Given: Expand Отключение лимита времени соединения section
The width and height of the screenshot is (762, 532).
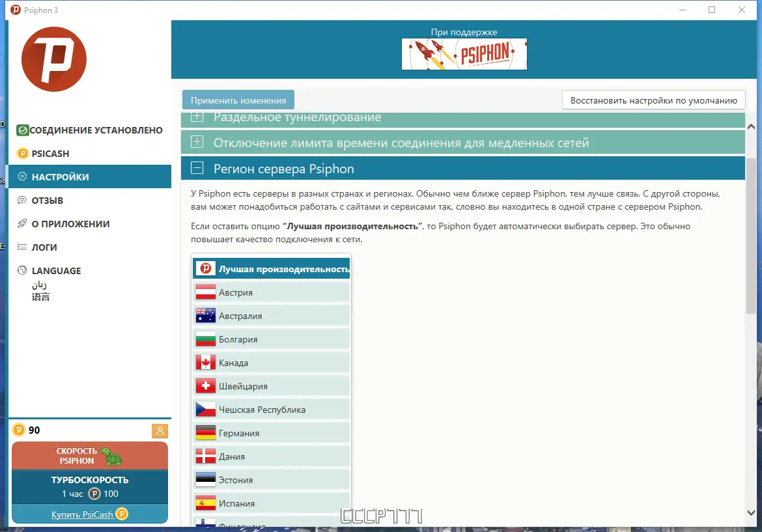Looking at the screenshot, I should [462, 143].
